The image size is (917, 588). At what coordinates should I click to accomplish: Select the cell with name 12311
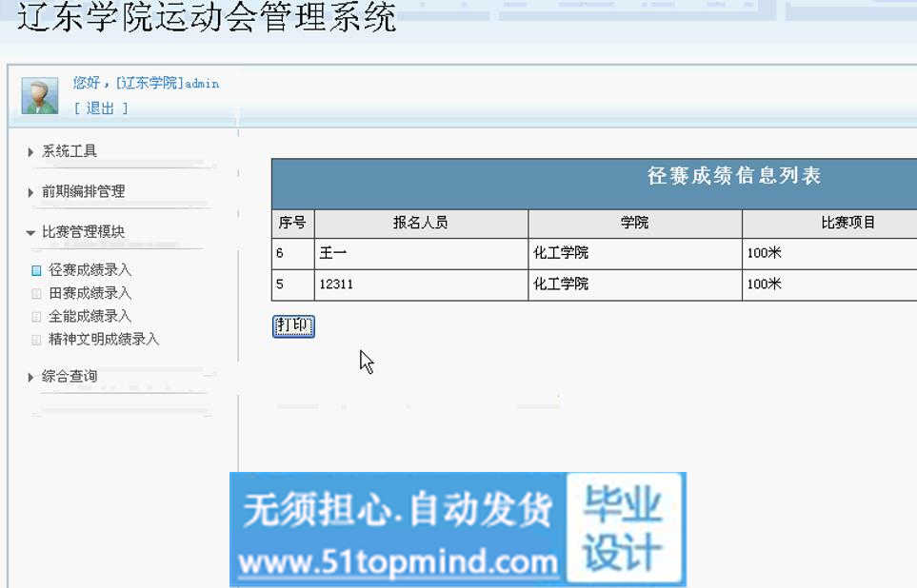(x=421, y=284)
